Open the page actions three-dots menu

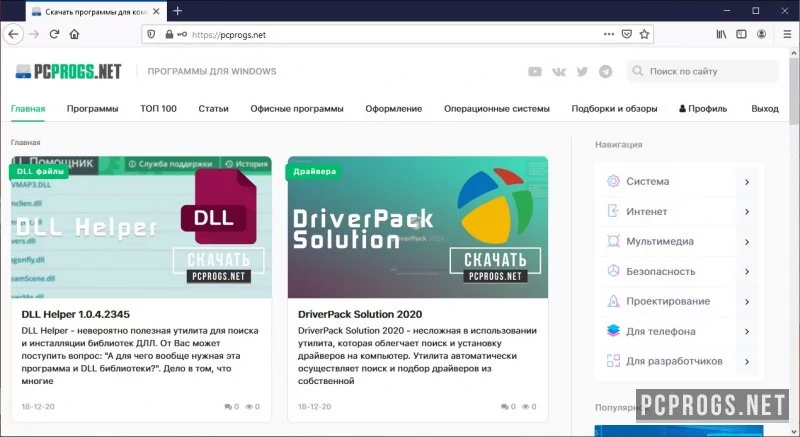click(x=609, y=34)
